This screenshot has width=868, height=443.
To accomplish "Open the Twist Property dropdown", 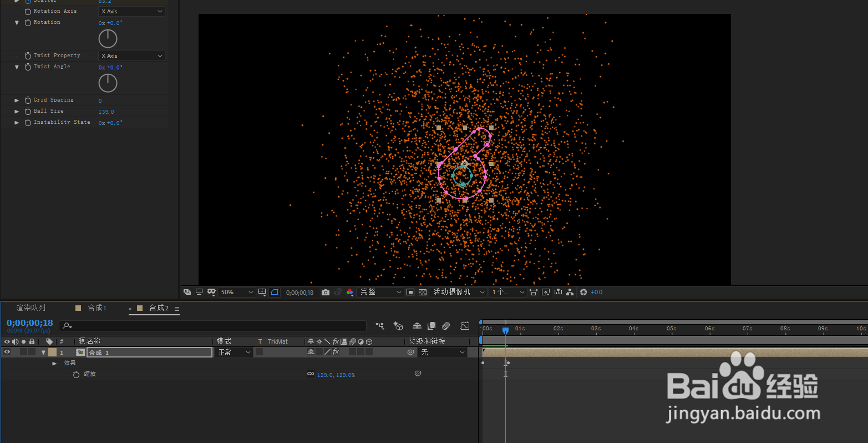I will click(x=132, y=56).
